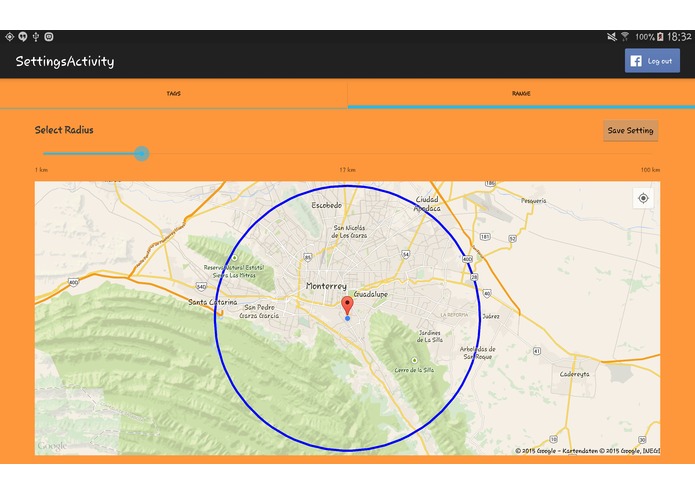The image size is (695, 494).
Task: Click the Guadalupe map label
Action: click(x=371, y=294)
